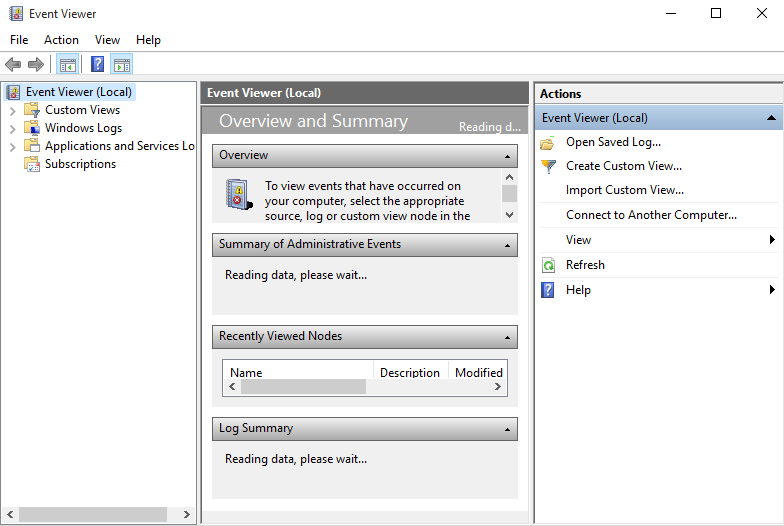Click the Overview text scroll up arrow
The image size is (784, 526).
click(510, 177)
